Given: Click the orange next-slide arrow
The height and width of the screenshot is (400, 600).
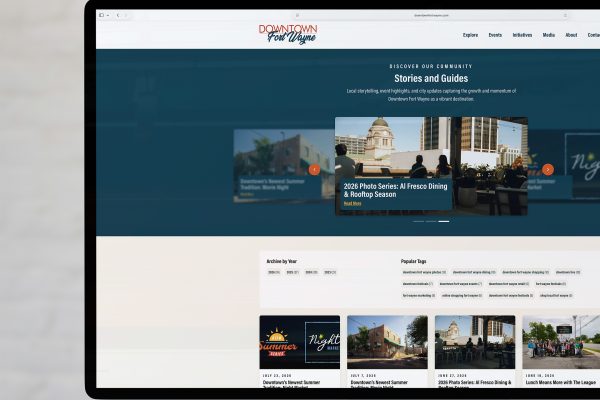Looking at the screenshot, I should (x=548, y=169).
